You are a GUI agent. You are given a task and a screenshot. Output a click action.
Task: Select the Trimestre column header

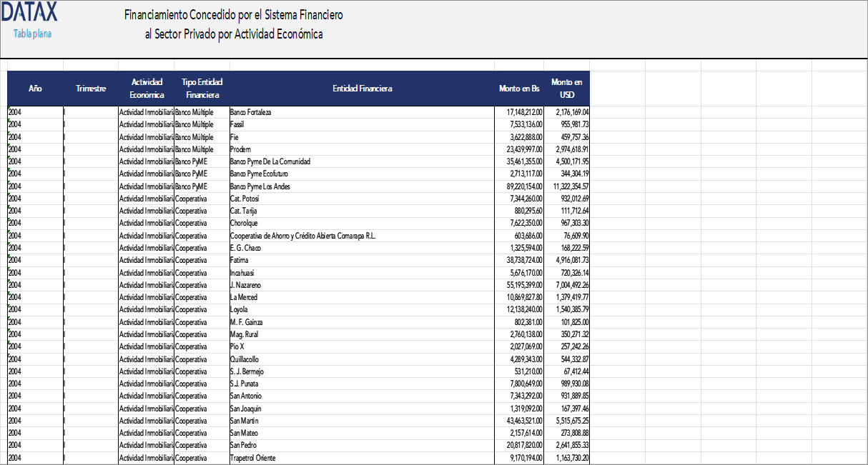[91, 89]
